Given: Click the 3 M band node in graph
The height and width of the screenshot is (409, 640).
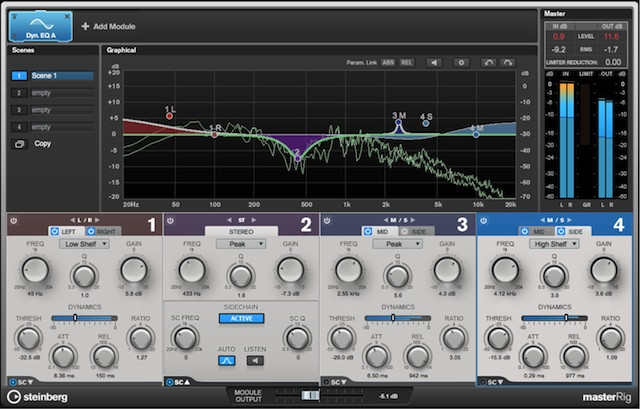Looking at the screenshot, I should click(399, 122).
